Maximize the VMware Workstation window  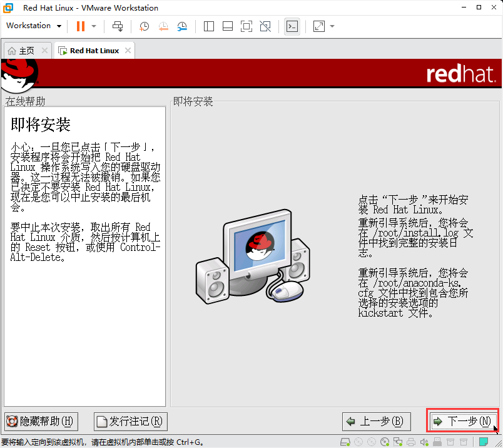coord(479,8)
